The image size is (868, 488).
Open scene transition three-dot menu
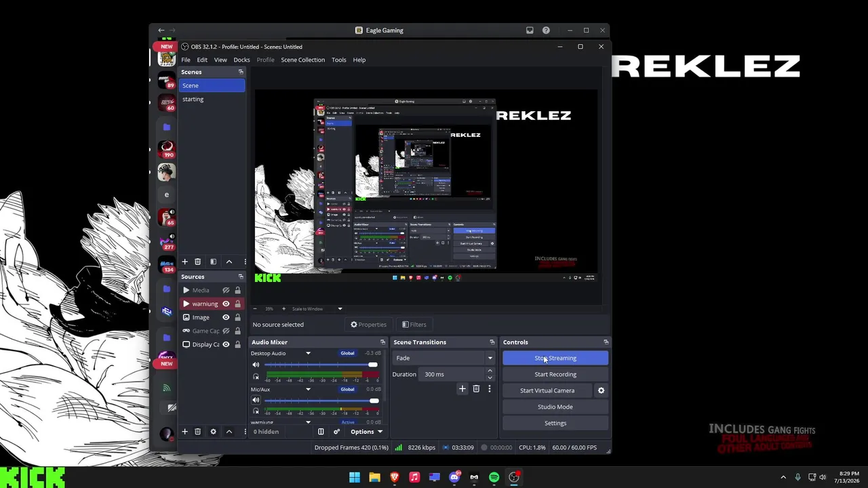tap(489, 389)
